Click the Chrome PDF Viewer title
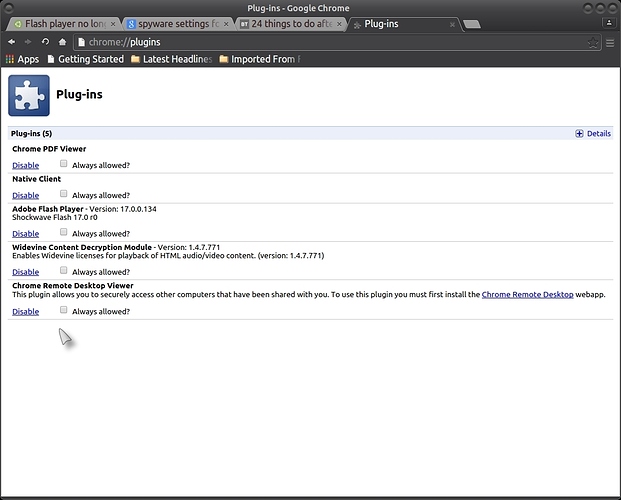The height and width of the screenshot is (500, 621). pos(49,149)
